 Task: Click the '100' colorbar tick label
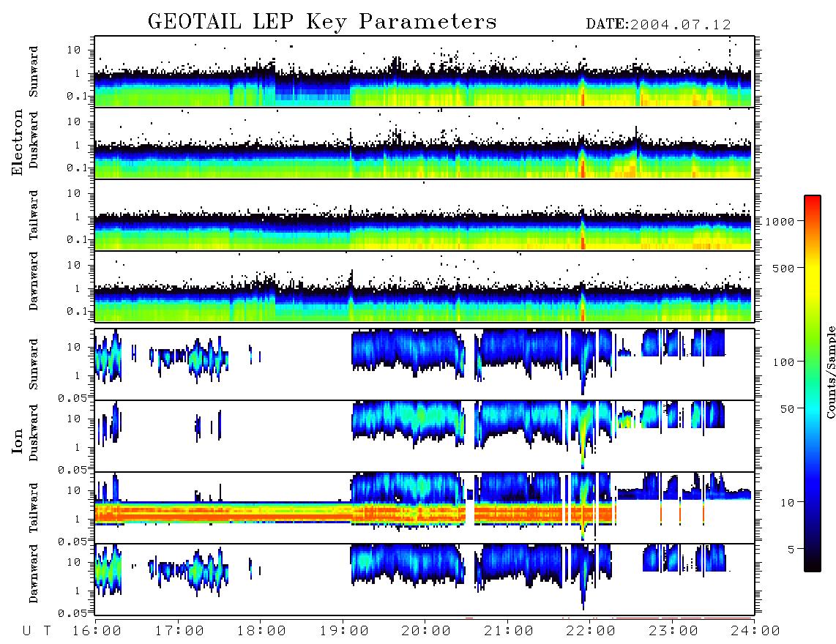tap(784, 362)
